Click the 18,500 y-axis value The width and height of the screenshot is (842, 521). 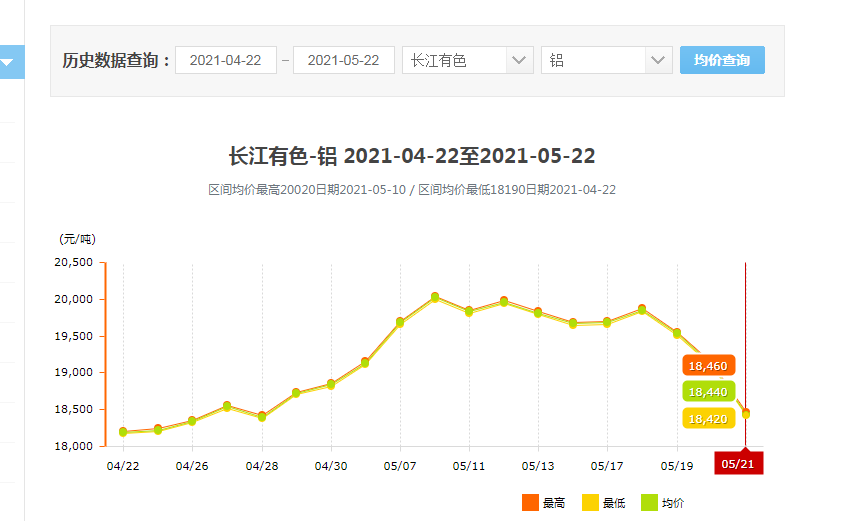pyautogui.click(x=74, y=409)
